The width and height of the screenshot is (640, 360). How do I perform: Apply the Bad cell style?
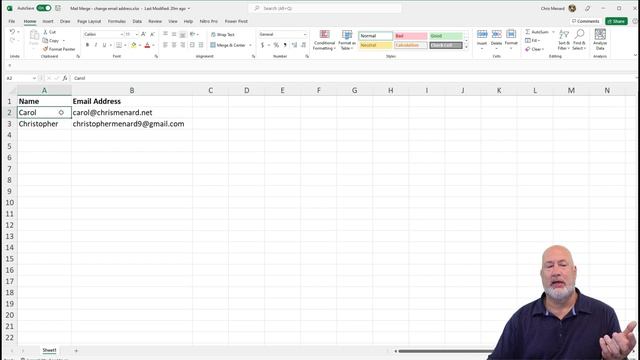[x=411, y=36]
